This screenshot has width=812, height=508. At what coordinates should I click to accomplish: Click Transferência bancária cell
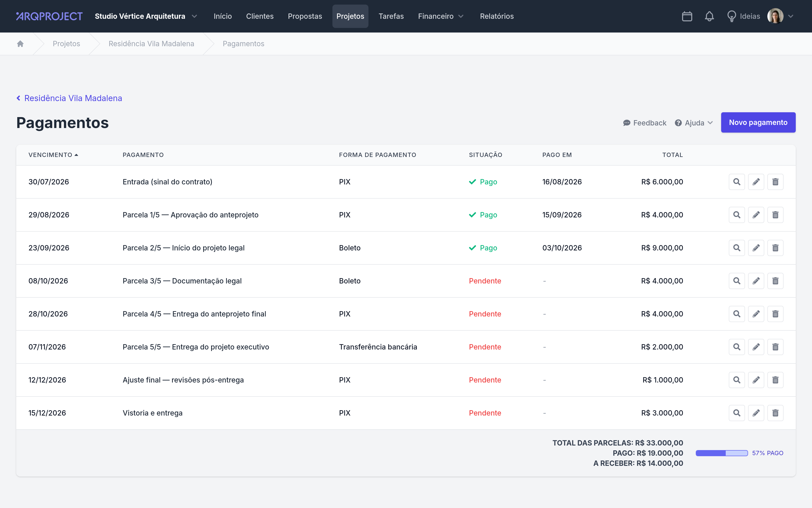coord(378,347)
